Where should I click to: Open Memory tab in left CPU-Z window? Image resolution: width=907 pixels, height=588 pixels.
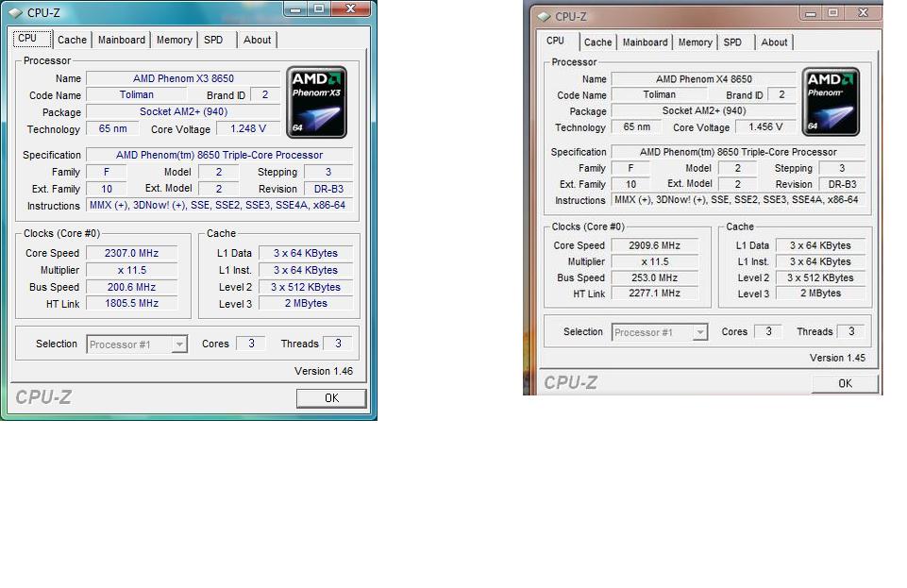click(x=174, y=40)
